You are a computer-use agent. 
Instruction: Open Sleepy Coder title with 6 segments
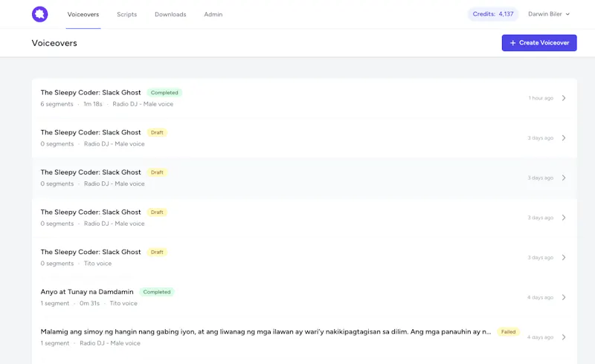click(91, 93)
